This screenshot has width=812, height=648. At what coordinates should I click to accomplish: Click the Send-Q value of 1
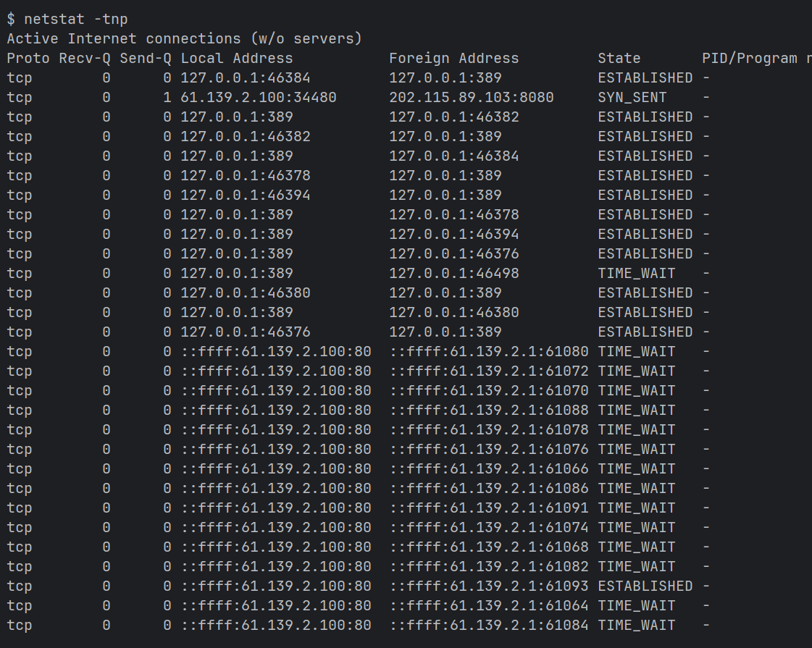[167, 97]
